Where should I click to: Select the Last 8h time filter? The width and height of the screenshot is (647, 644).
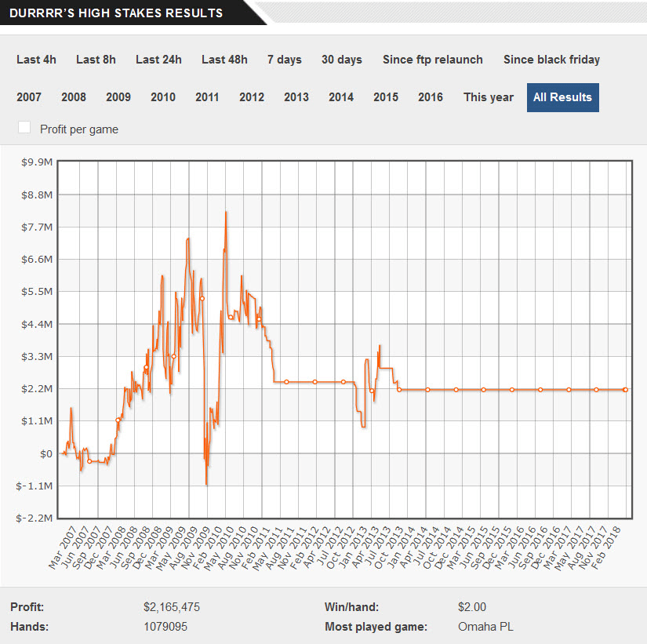coord(96,60)
